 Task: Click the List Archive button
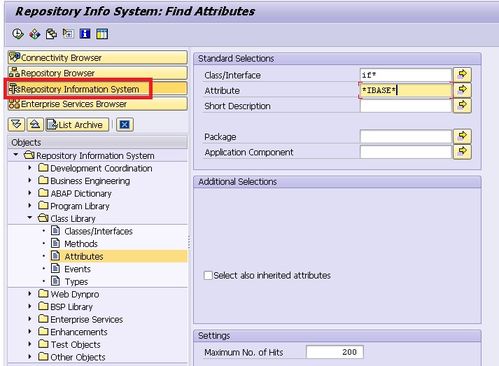77,125
